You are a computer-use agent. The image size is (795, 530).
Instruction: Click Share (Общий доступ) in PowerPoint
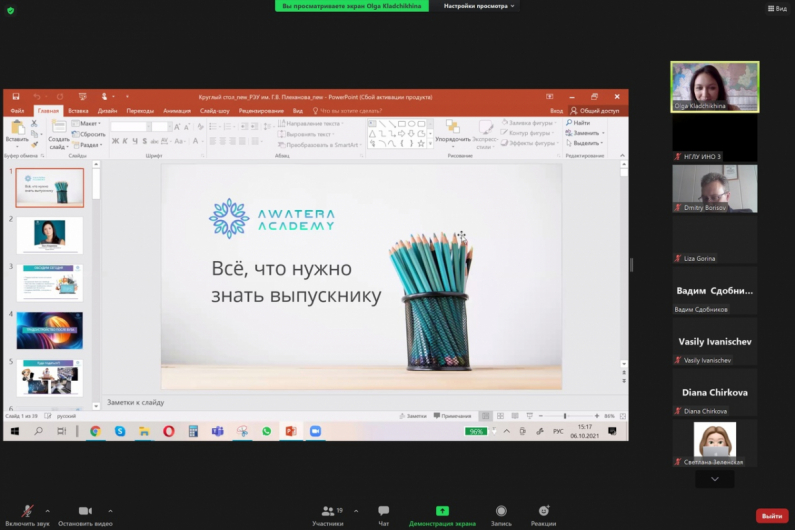[x=595, y=111]
